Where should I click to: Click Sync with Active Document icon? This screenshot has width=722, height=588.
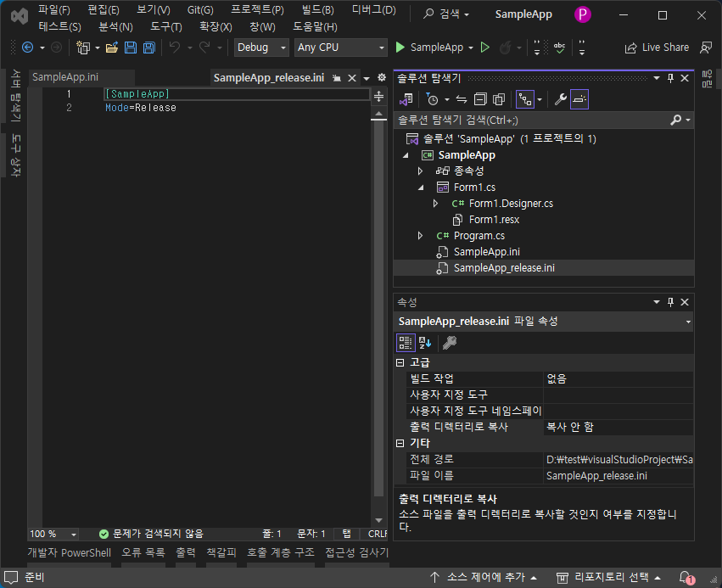pos(462,99)
